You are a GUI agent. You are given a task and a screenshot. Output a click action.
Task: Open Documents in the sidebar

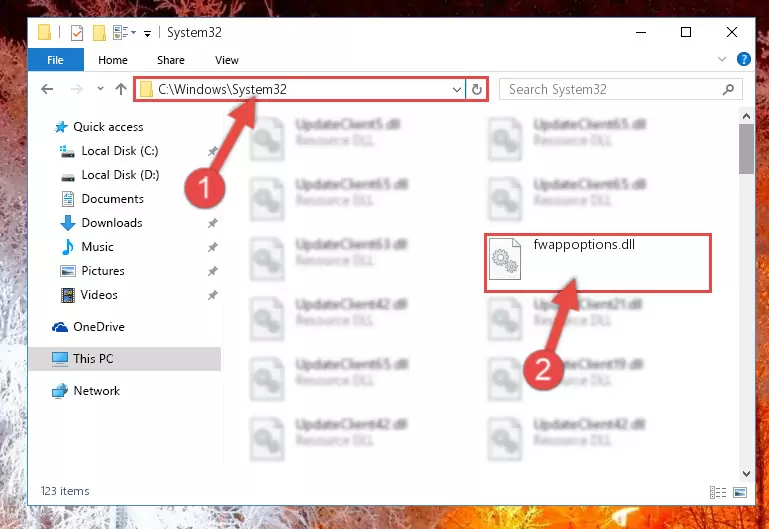(x=103, y=199)
